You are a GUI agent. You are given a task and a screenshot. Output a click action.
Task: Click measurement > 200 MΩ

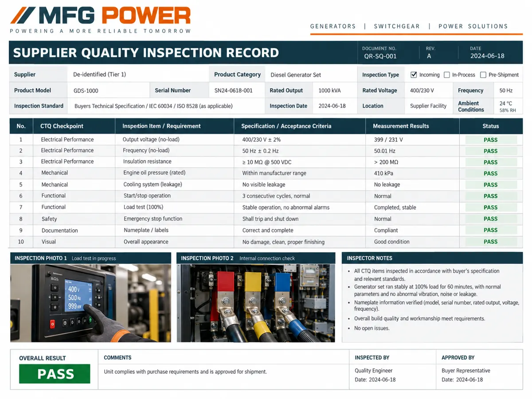[386, 162]
